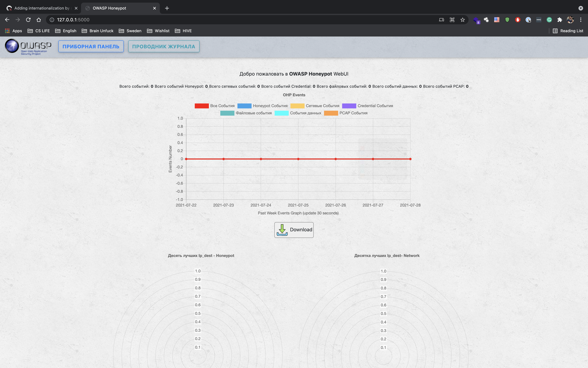
Task: Click the Десятка лучших Ip_dest- Network title
Action: click(x=387, y=256)
